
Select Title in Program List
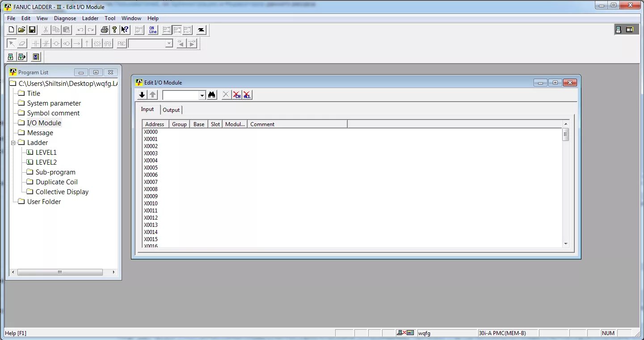(x=34, y=93)
